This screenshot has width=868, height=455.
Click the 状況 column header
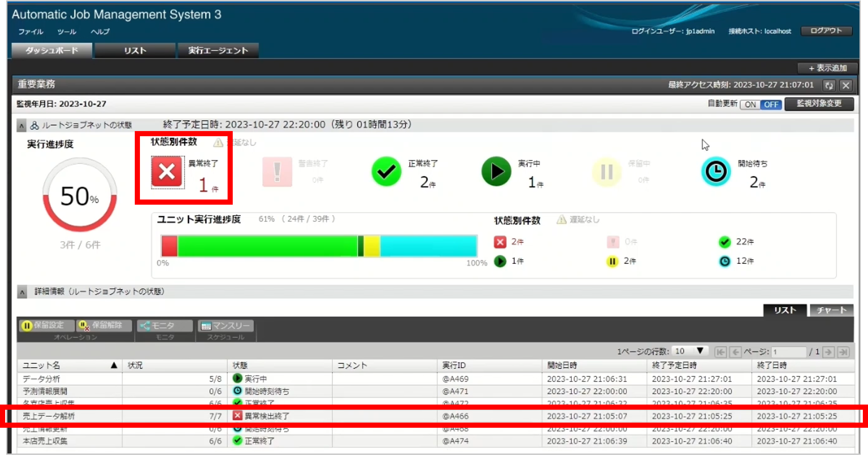click(x=175, y=365)
